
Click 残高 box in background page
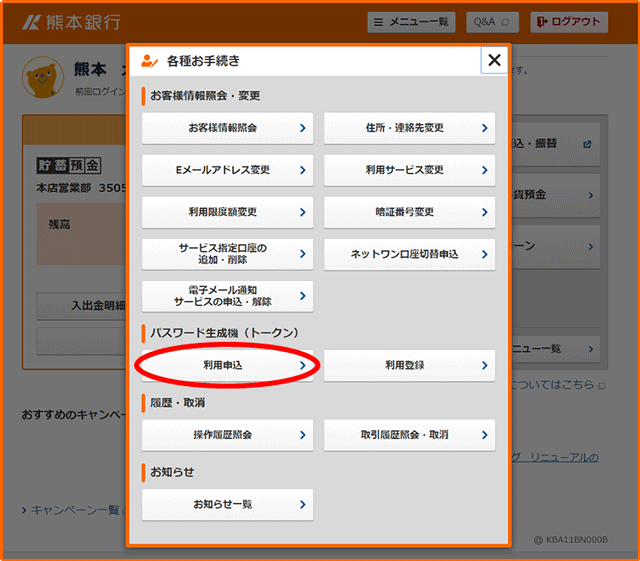[81, 234]
